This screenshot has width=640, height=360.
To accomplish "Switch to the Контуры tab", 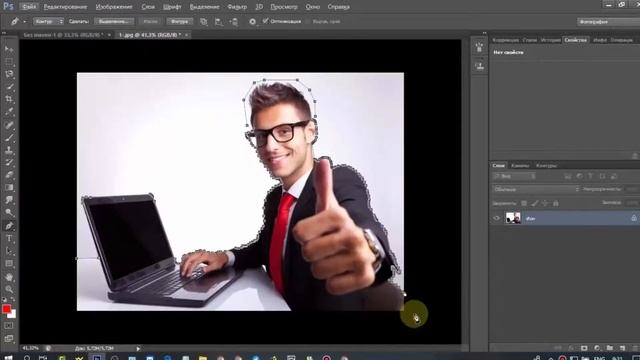I will (546, 166).
